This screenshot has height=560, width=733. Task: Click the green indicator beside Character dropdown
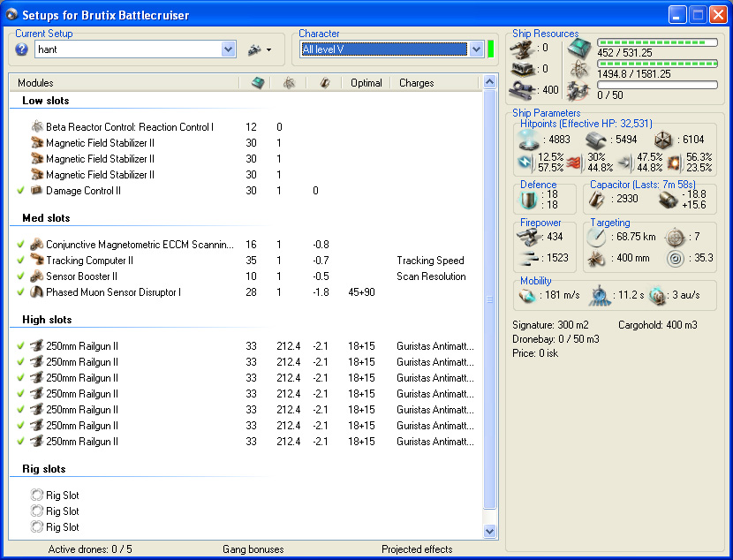tap(491, 49)
